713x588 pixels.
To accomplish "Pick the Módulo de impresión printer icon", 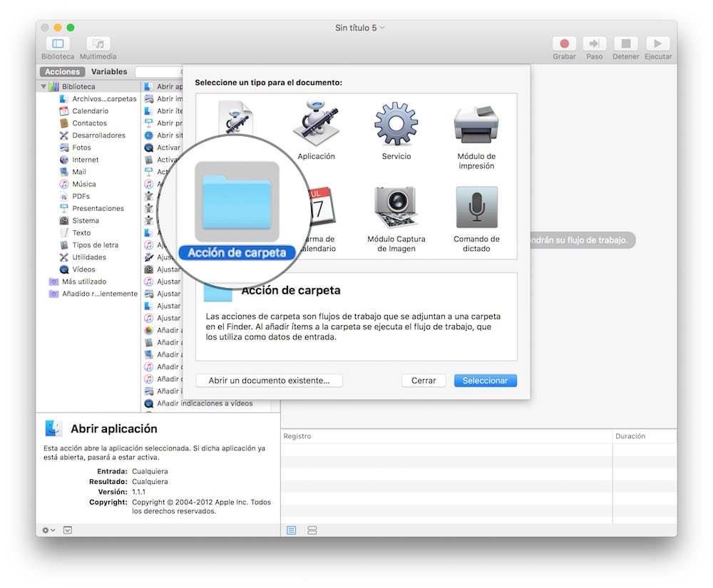I will (476, 125).
